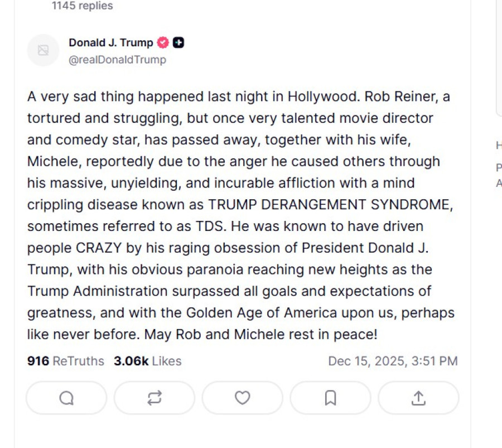Like the post with the heart button
Viewport: 502px width, 448px height.
242,398
